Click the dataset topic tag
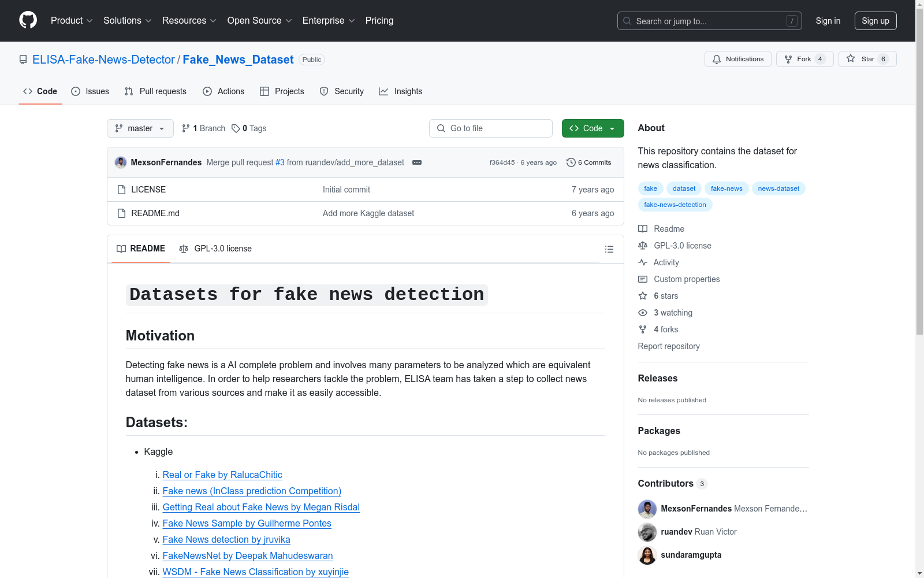924x578 pixels. [684, 188]
